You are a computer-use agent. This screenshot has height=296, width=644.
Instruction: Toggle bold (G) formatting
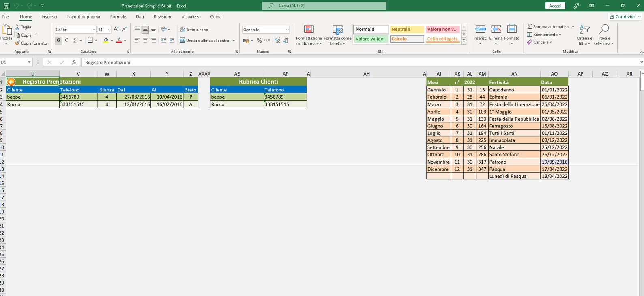(58, 40)
